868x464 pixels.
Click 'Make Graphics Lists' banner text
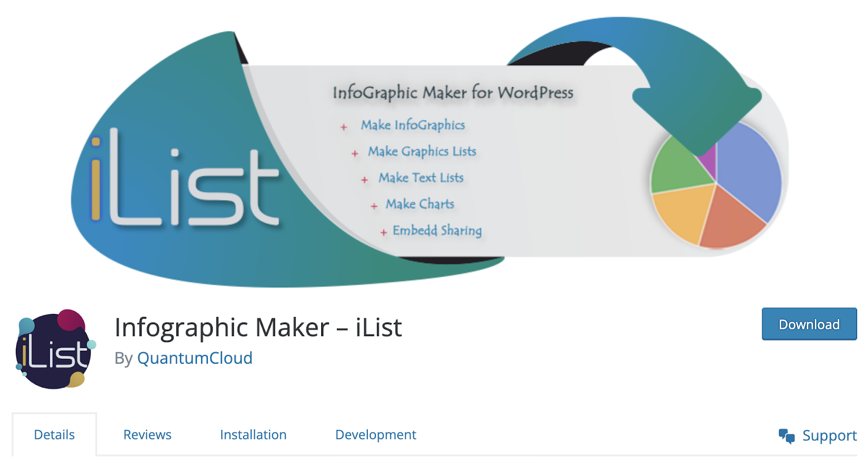pyautogui.click(x=422, y=152)
